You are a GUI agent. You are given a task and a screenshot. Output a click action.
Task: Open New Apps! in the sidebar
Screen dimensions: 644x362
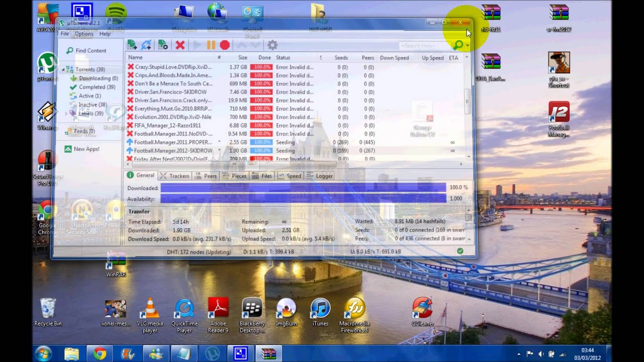point(82,149)
